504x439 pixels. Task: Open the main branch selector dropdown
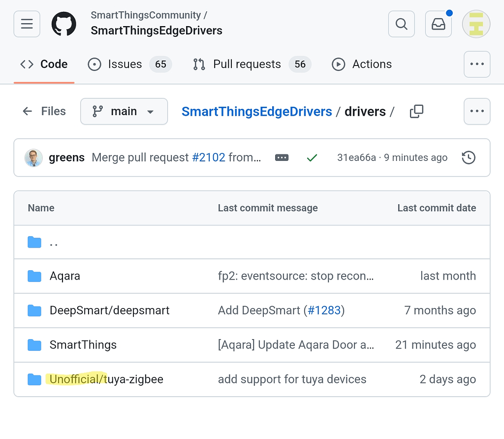124,111
